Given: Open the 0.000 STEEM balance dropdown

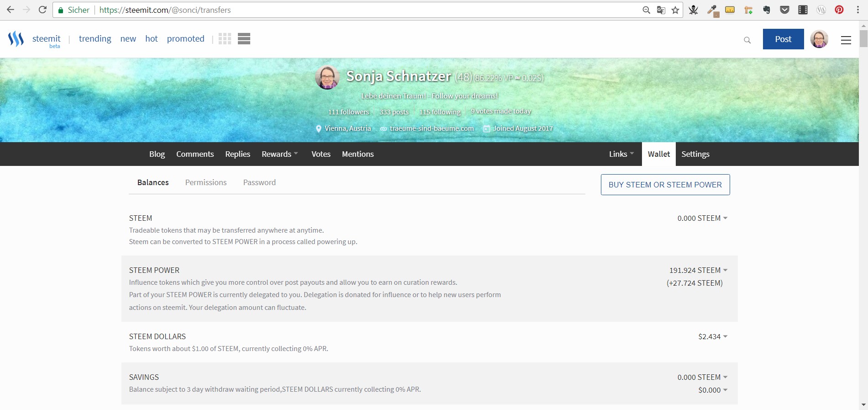Looking at the screenshot, I should coord(702,218).
